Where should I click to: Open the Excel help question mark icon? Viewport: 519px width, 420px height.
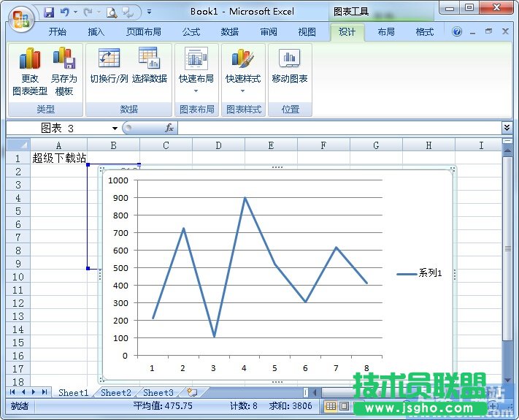click(457, 32)
